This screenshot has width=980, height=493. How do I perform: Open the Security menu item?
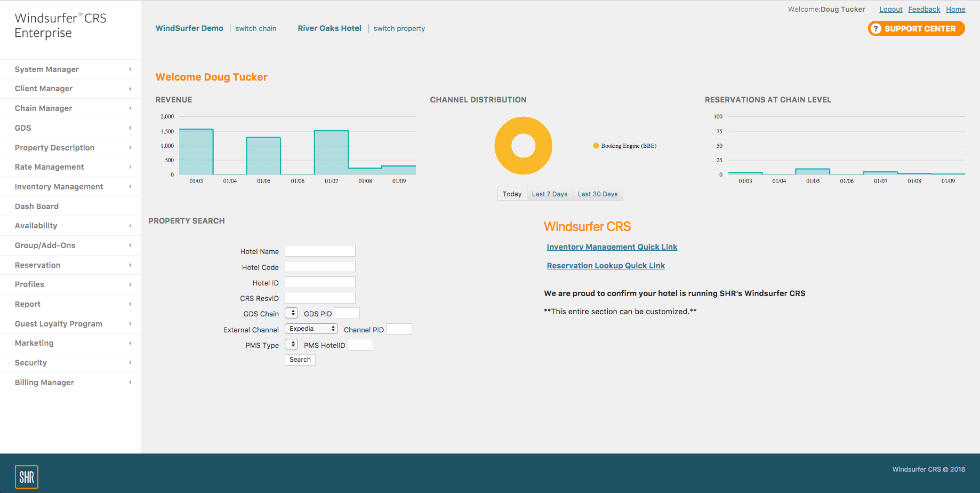[x=70, y=363]
